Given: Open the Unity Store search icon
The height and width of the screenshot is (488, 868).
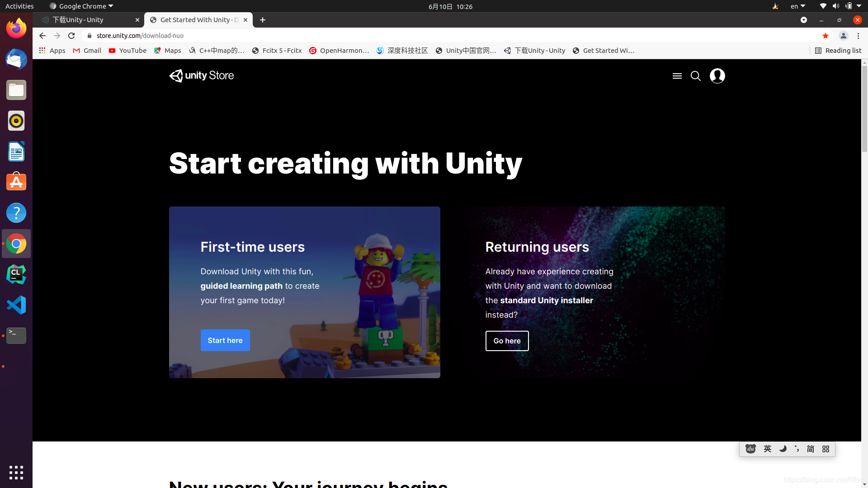Looking at the screenshot, I should [x=696, y=76].
